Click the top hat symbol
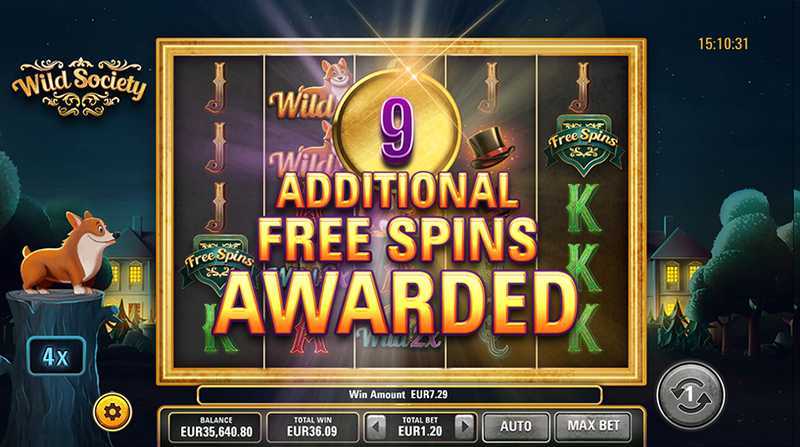This screenshot has height=447, width=800. point(489,146)
